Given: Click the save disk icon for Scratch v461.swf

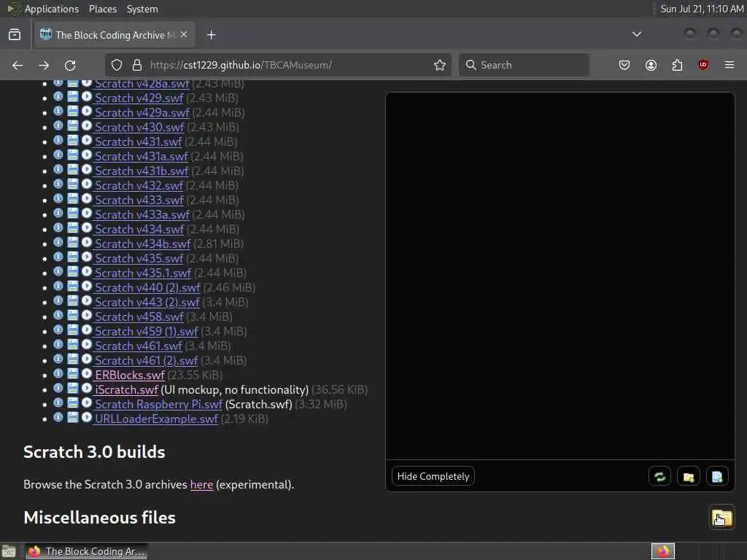Looking at the screenshot, I should pos(72,345).
